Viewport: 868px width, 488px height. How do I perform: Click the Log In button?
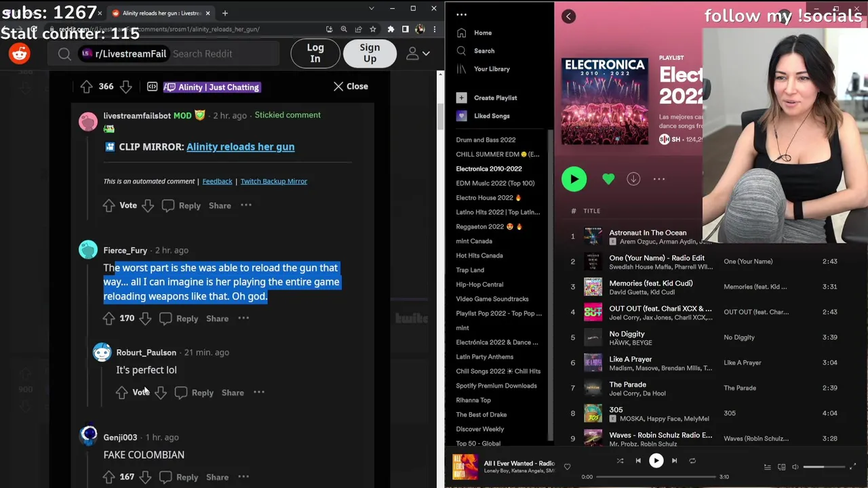(315, 54)
